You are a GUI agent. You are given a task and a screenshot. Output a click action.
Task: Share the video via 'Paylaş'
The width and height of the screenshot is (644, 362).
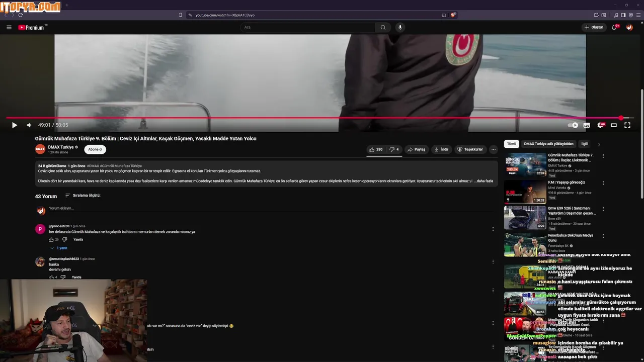coord(416,149)
